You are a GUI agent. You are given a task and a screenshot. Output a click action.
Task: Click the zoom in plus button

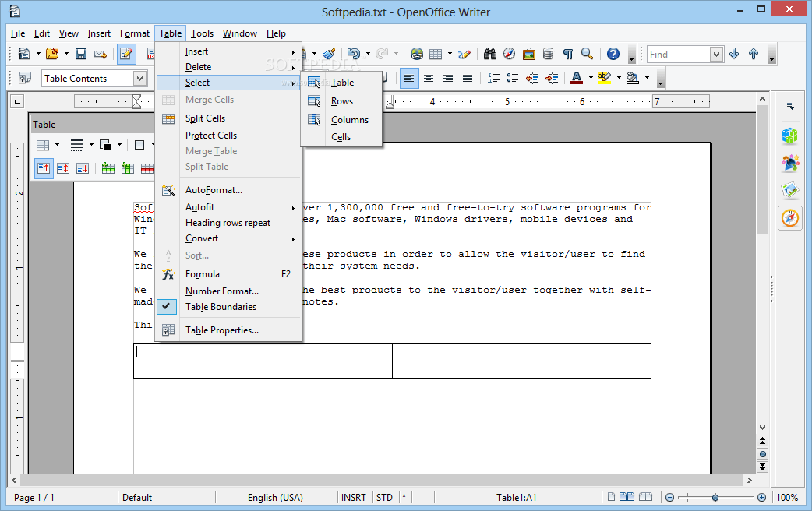[x=762, y=498]
